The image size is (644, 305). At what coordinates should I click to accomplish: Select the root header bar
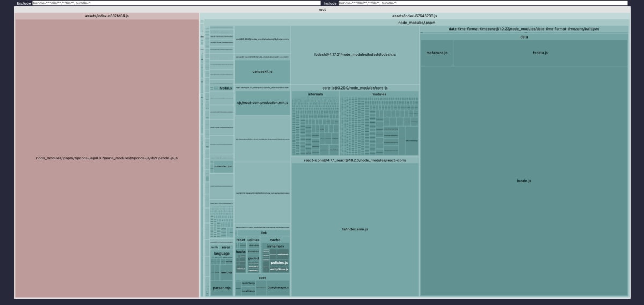tap(322, 10)
